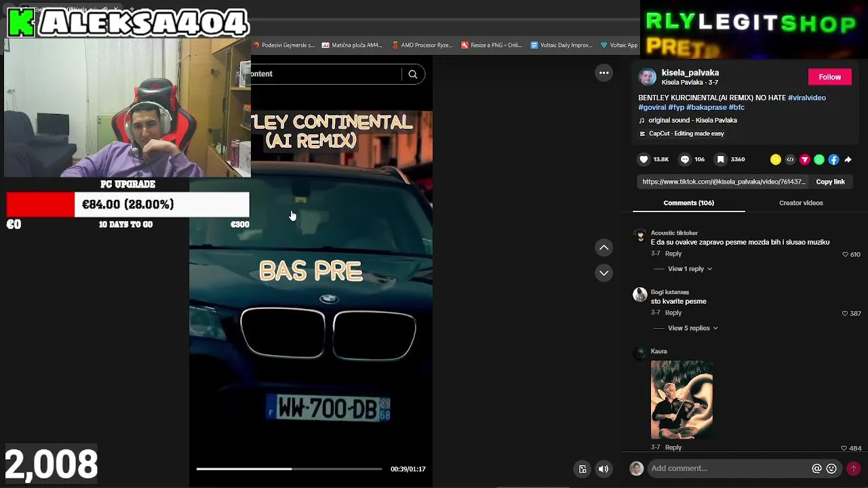Open the emoji picker in comment box
Screen dimensions: 868x488
coord(831,468)
